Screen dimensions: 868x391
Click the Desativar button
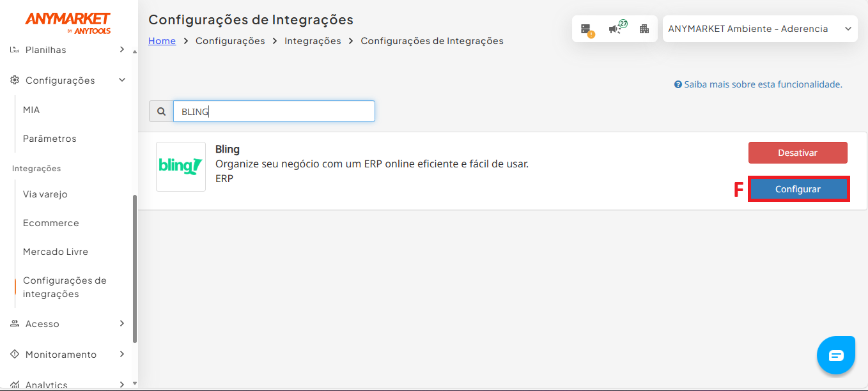pyautogui.click(x=798, y=153)
